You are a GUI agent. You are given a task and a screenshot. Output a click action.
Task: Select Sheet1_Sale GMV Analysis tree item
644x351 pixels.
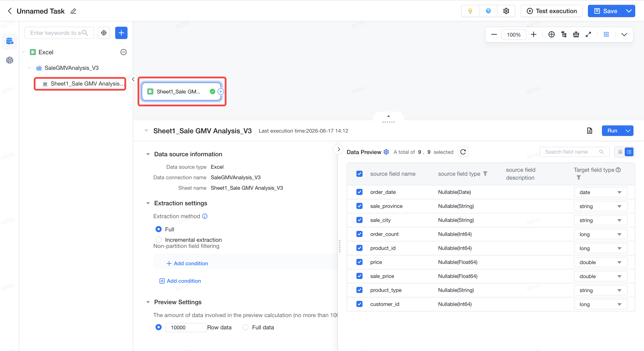click(x=80, y=84)
